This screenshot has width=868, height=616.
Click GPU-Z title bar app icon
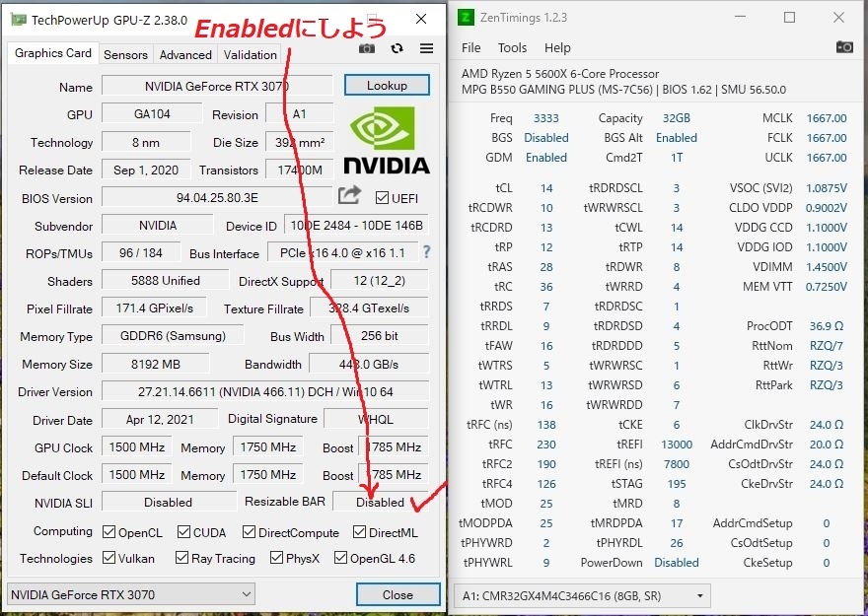pos(19,20)
